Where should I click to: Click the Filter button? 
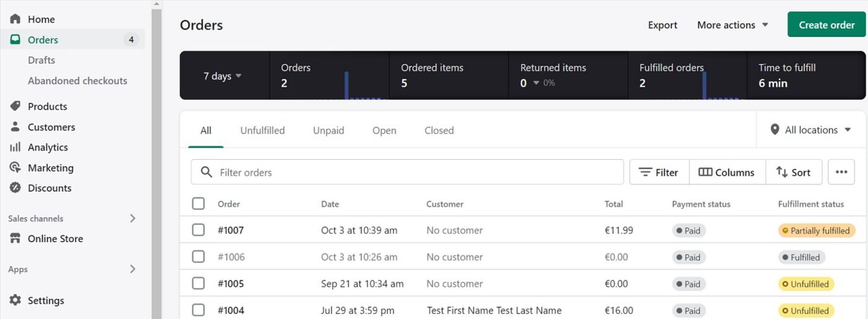tap(659, 172)
